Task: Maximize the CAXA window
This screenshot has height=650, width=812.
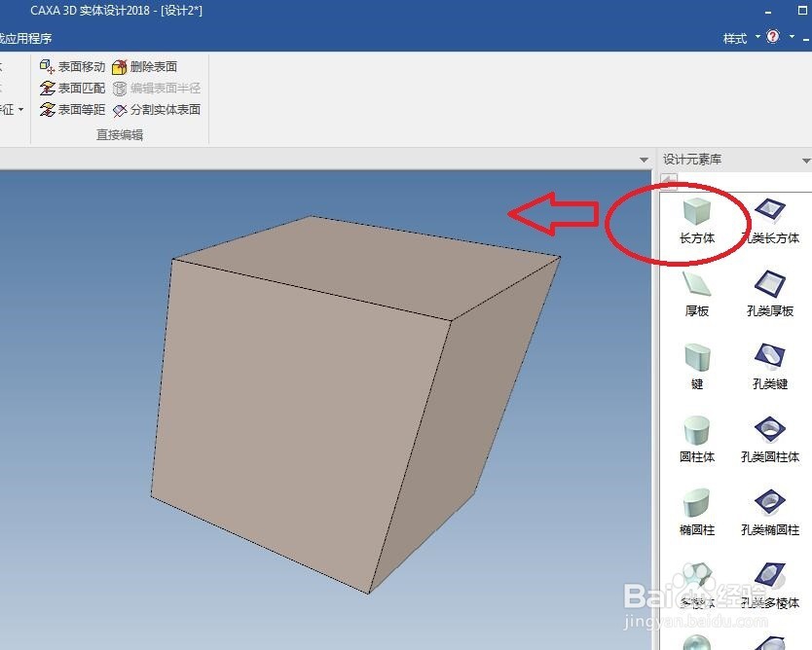Action: (x=802, y=11)
